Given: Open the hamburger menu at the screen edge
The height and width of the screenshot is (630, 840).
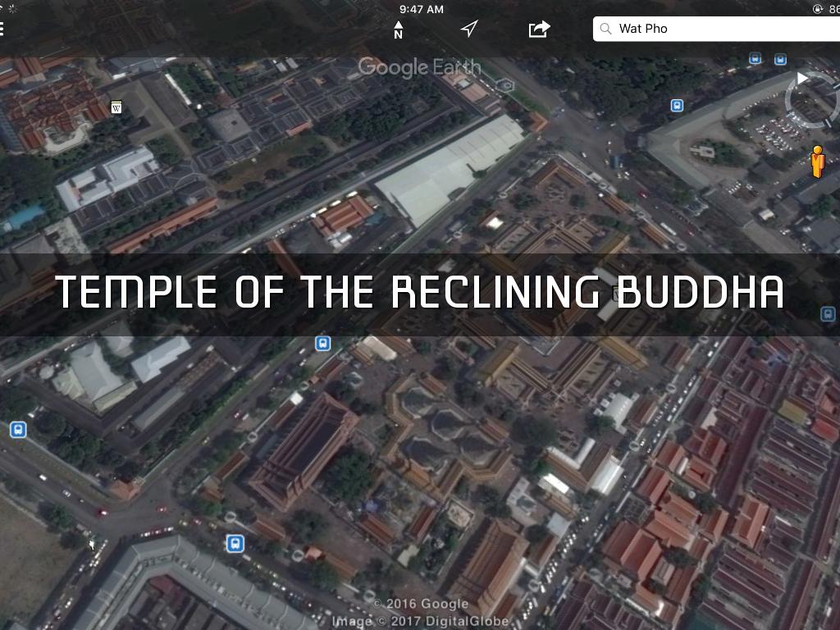Looking at the screenshot, I should coord(2,30).
